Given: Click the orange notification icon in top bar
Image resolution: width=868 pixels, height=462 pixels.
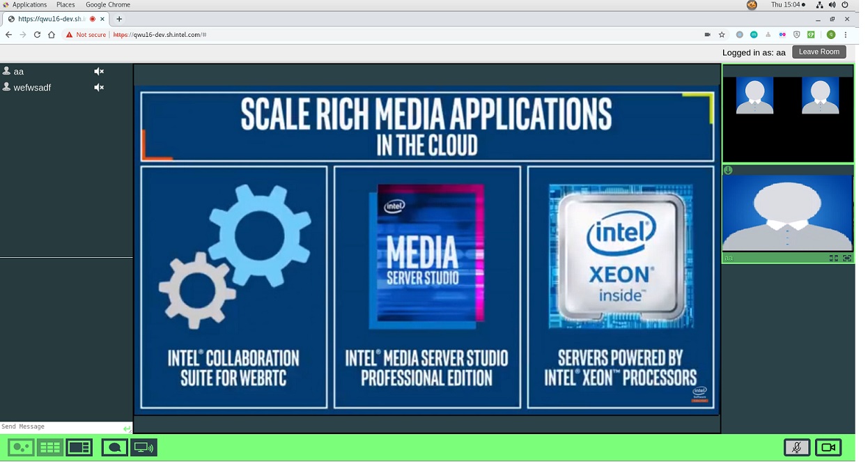Looking at the screenshot, I should point(752,5).
